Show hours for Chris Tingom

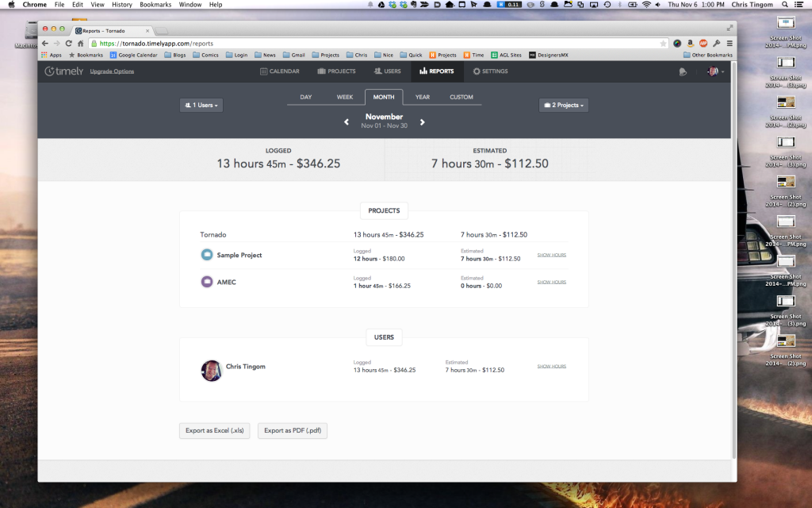tap(552, 367)
